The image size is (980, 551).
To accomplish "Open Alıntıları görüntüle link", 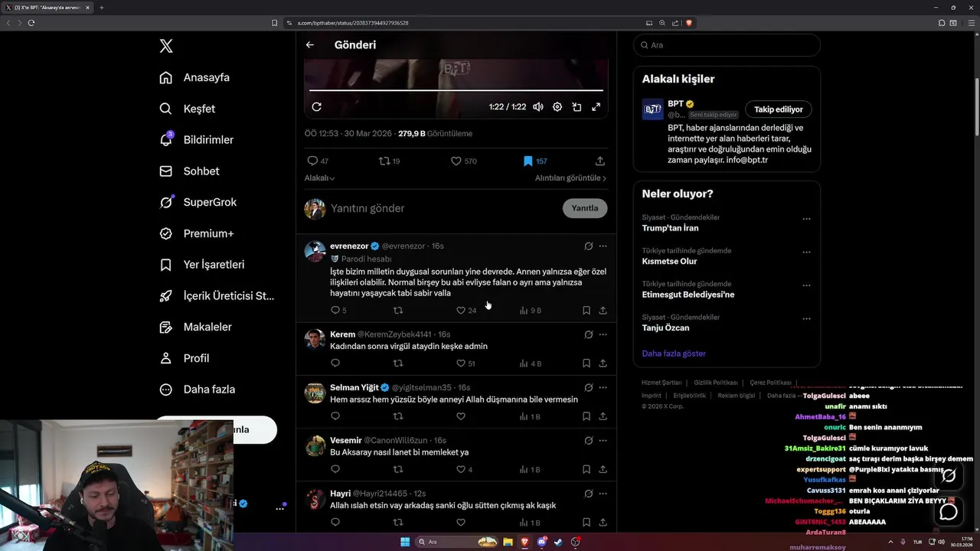I will [570, 178].
